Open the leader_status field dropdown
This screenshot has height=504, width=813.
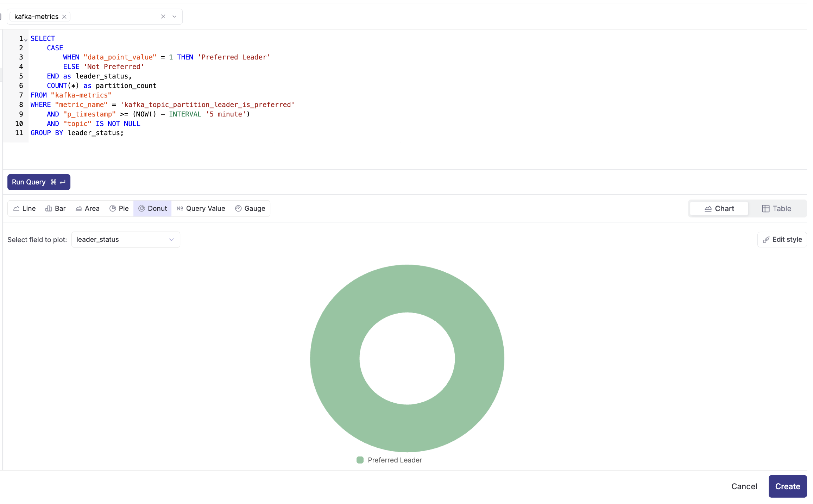(x=126, y=240)
